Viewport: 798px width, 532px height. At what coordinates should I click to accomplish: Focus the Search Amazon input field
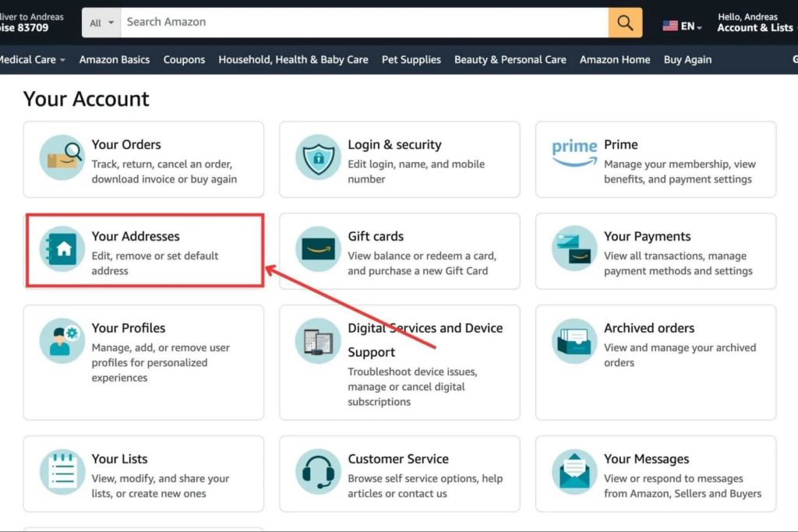point(365,23)
